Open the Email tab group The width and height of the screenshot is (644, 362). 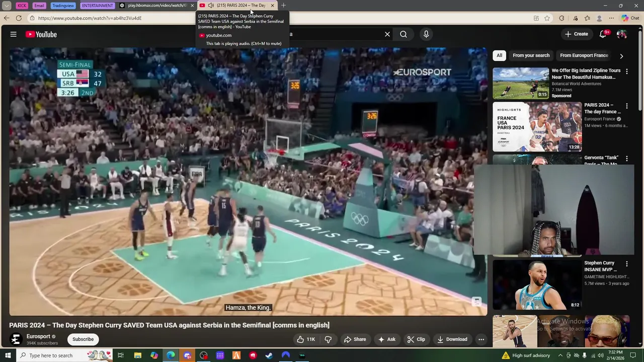[x=39, y=6]
